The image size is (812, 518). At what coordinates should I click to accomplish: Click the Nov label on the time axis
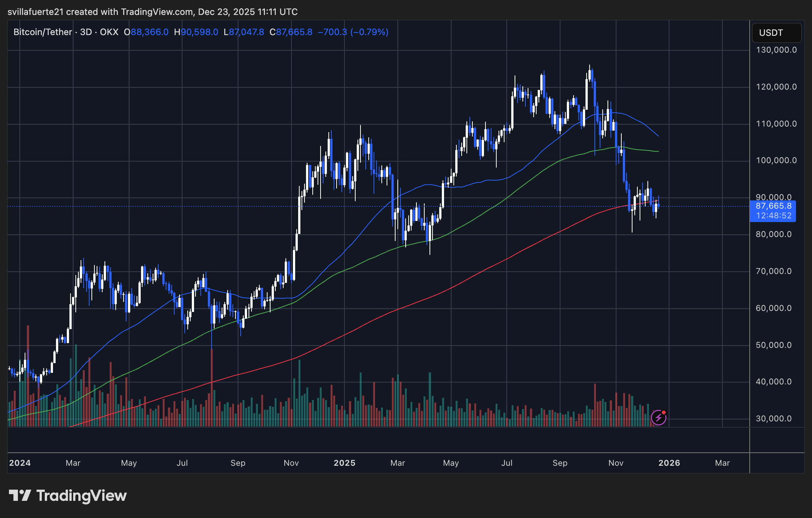[616, 463]
